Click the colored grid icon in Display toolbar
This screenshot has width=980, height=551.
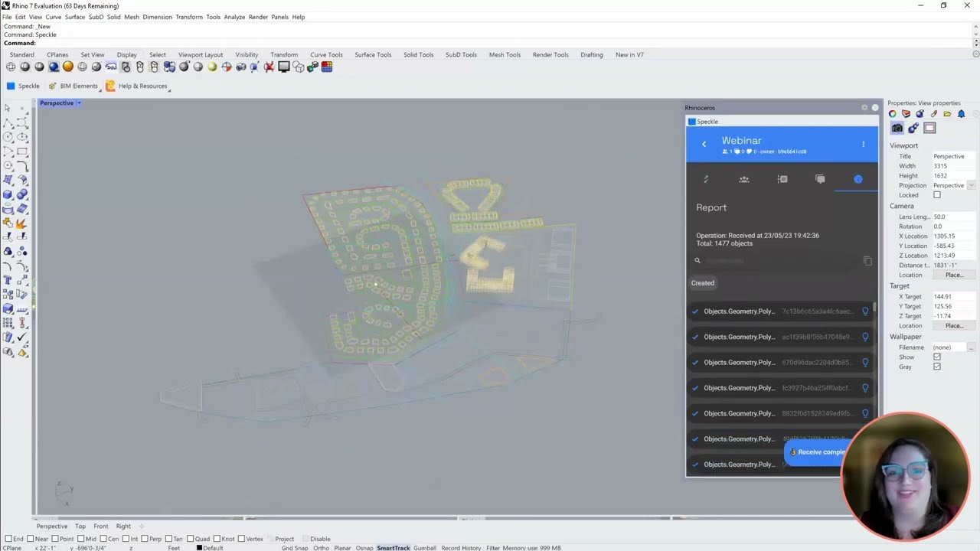(x=327, y=67)
